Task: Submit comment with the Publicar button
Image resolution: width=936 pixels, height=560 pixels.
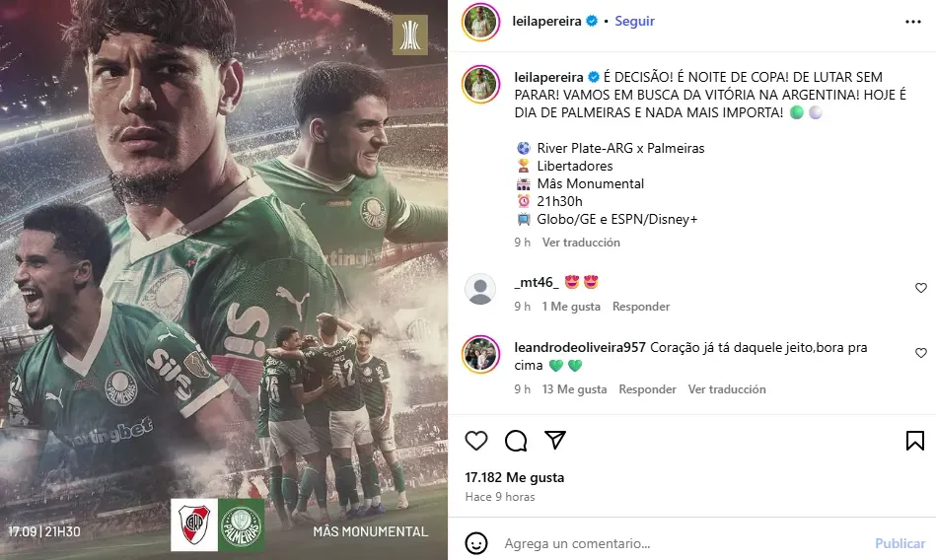Action: tap(900, 543)
